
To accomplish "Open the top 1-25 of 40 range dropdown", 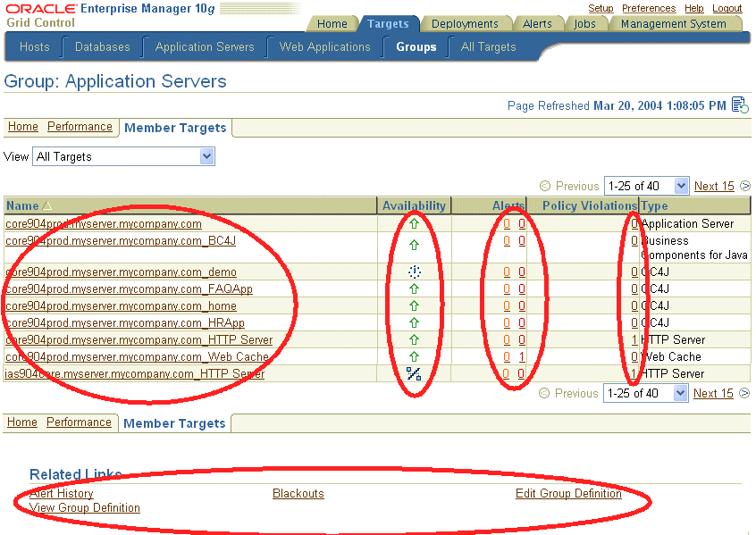I will (x=647, y=186).
